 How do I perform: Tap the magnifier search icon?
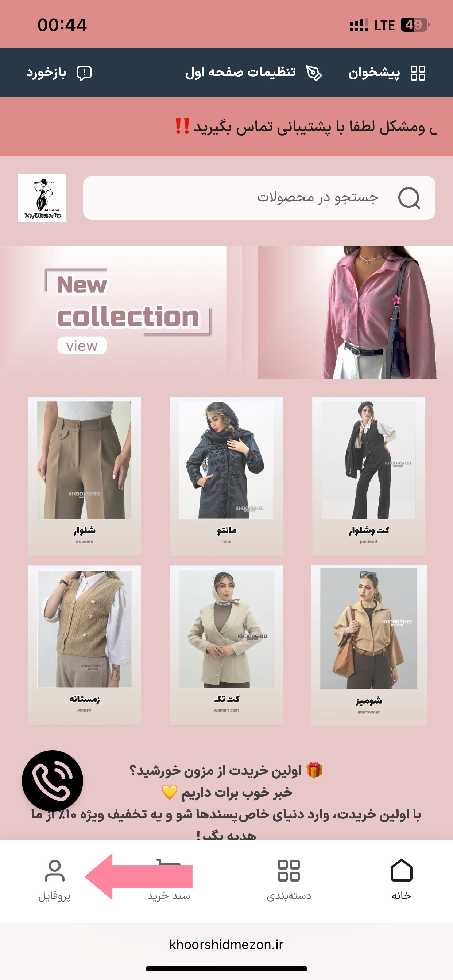(409, 198)
